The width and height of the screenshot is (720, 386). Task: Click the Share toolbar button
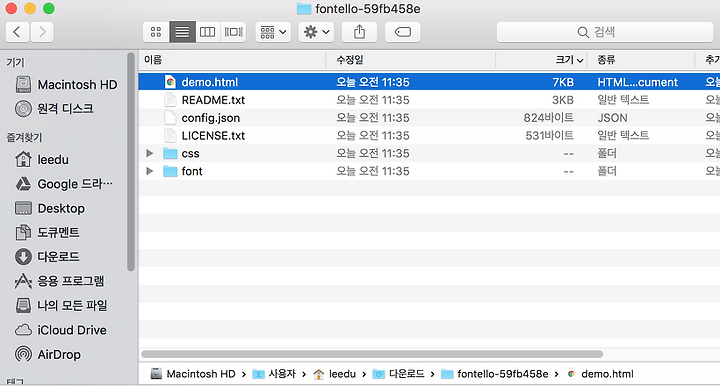coord(360,32)
